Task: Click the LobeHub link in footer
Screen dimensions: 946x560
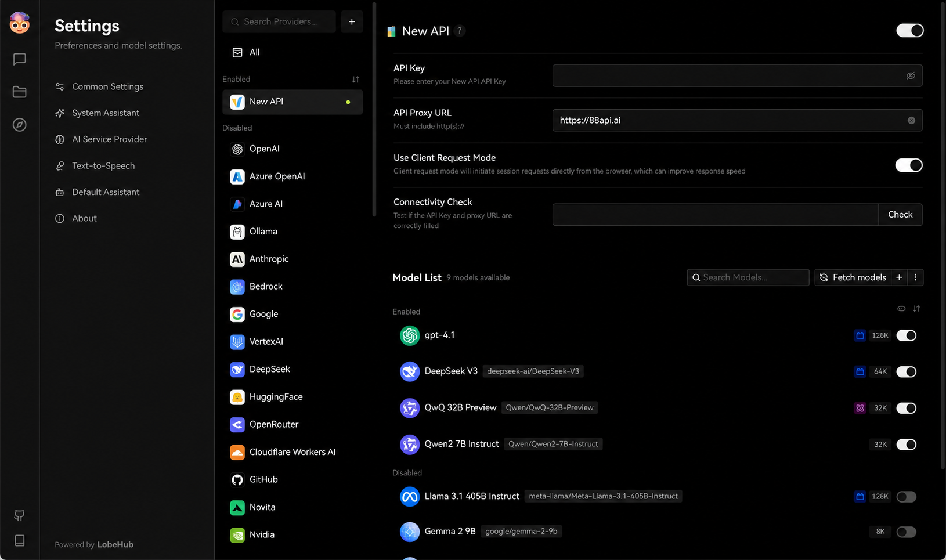Action: 115,544
